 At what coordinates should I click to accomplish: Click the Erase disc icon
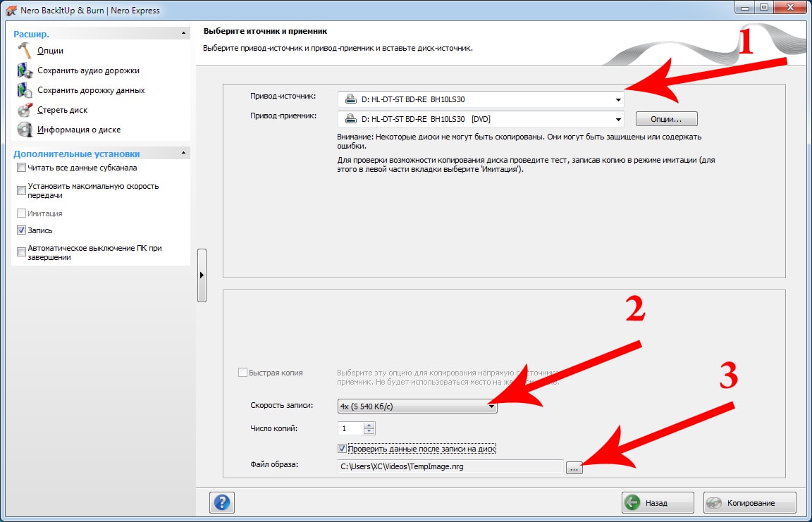(25, 110)
